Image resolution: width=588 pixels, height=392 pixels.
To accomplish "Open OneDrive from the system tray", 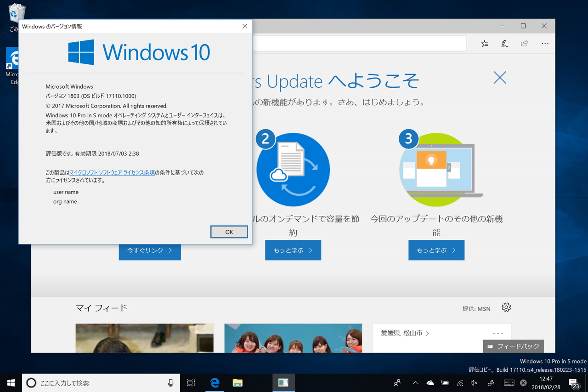I will coord(430,382).
